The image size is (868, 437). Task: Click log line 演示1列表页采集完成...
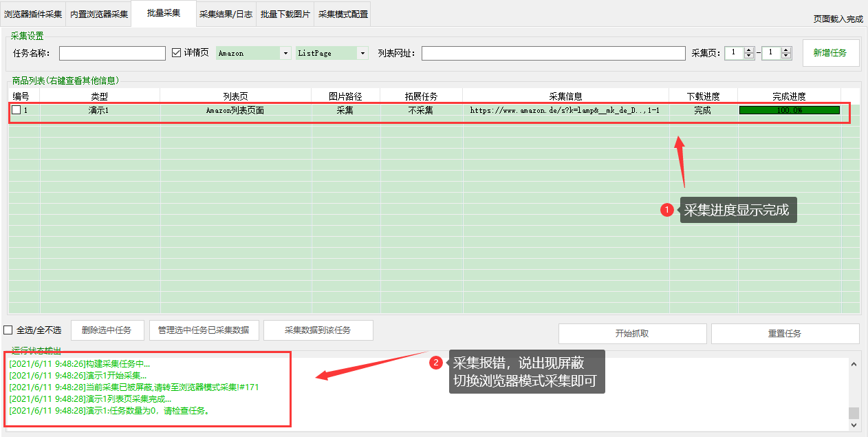(91, 399)
